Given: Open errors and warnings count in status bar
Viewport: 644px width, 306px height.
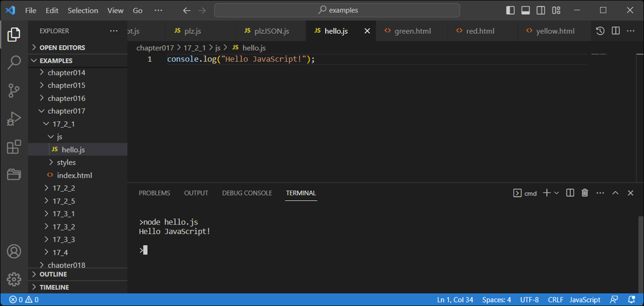Looking at the screenshot, I should tap(25, 300).
